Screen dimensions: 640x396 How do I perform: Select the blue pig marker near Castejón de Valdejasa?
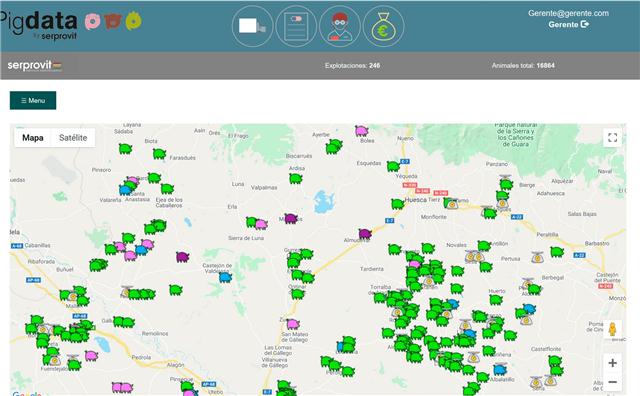pos(225,278)
